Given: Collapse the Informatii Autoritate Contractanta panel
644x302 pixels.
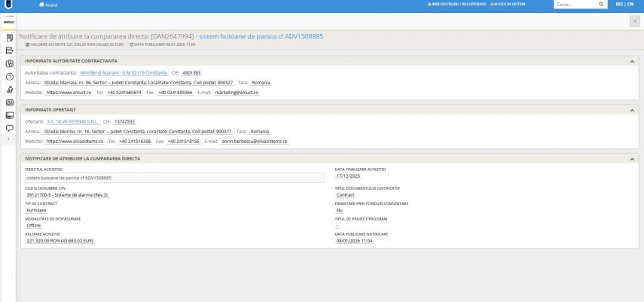Looking at the screenshot, I should [x=631, y=61].
